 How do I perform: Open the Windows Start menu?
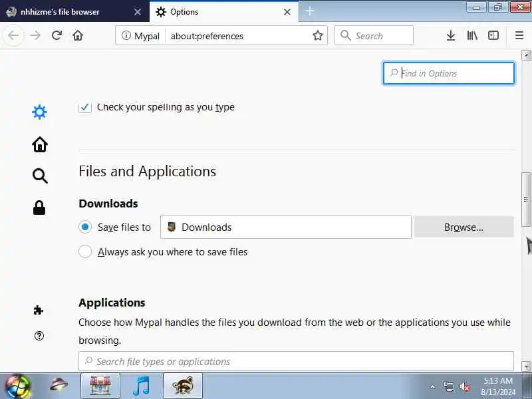[x=17, y=386]
